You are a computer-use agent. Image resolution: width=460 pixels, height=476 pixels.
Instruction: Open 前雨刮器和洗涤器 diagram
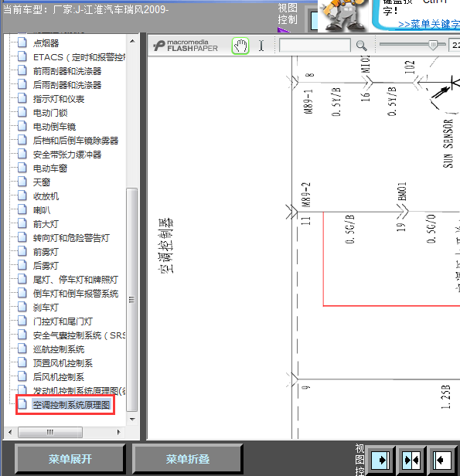(67, 71)
